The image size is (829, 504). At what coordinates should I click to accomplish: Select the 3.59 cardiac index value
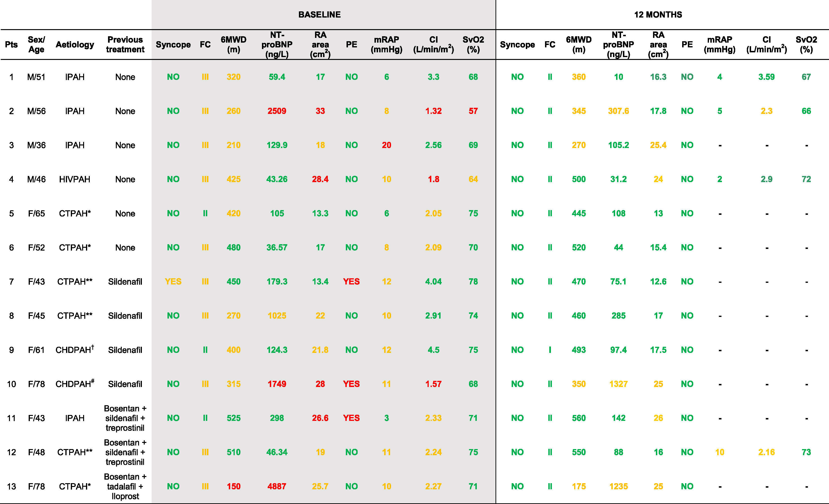tap(766, 77)
